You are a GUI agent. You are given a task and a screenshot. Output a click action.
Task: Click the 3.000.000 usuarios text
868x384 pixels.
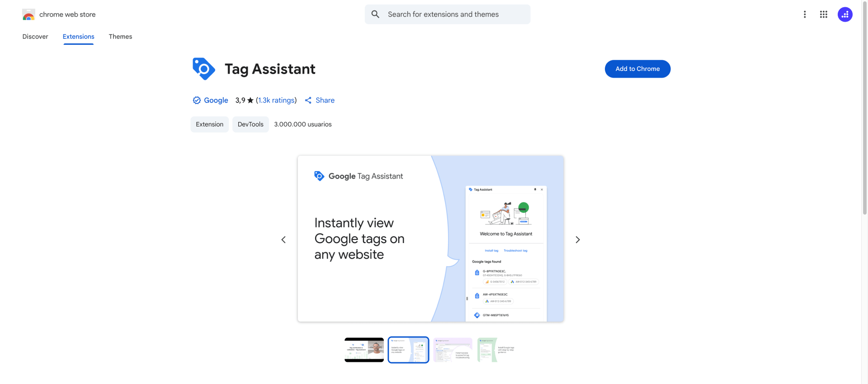tap(303, 124)
